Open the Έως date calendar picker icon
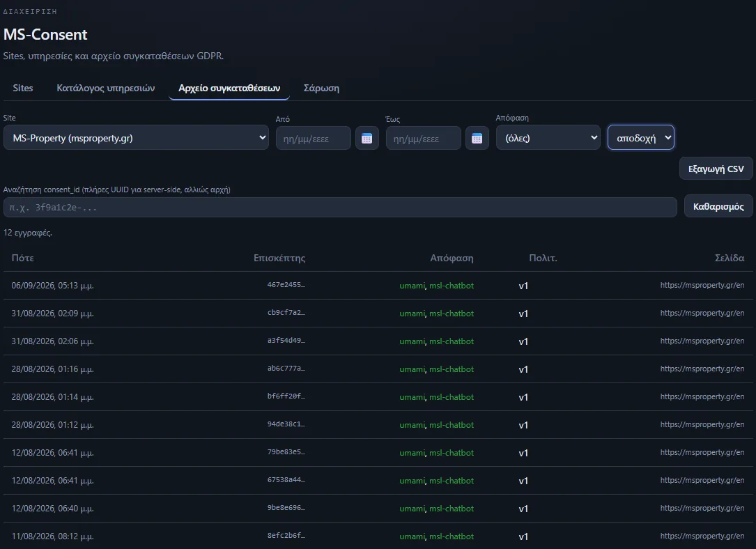756x549 pixels. tap(477, 139)
